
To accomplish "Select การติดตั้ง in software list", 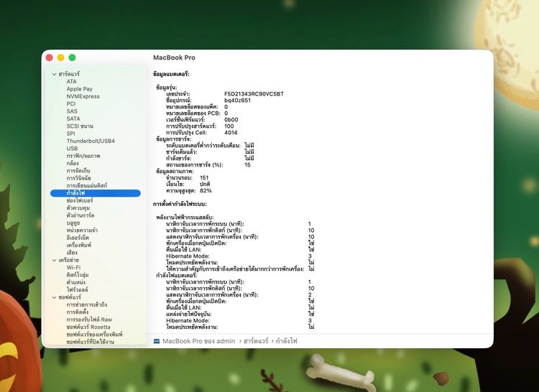I will [x=78, y=312].
